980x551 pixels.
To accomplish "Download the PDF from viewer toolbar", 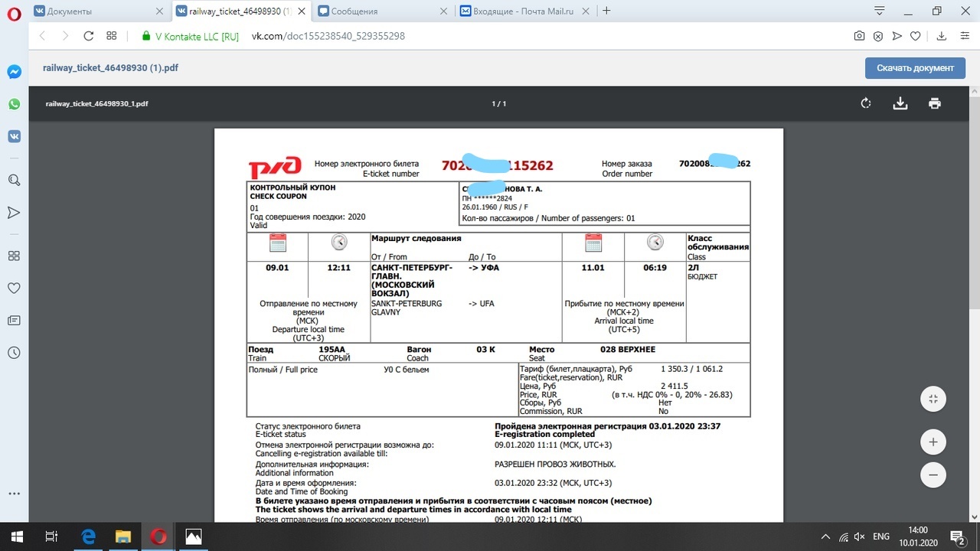I will coord(900,103).
